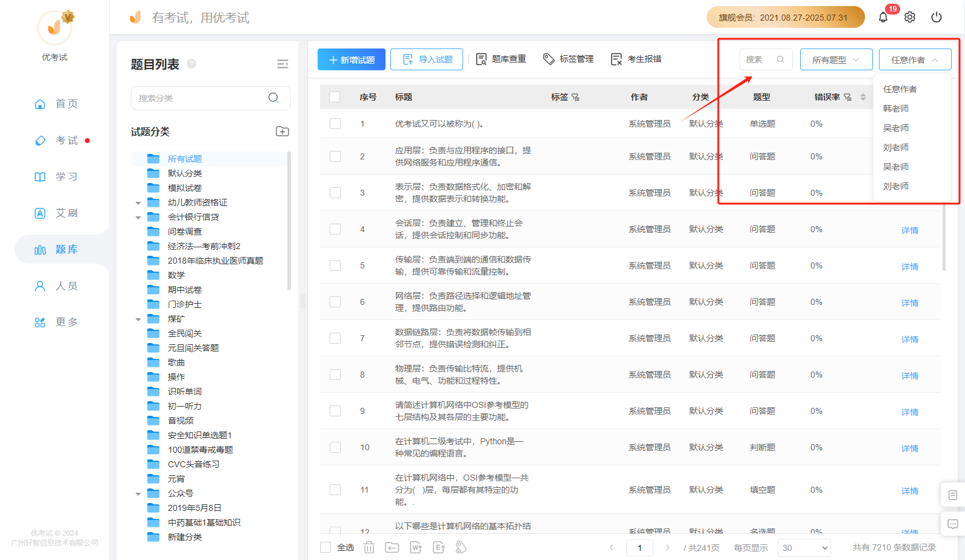Click the category tree scrollbar
The height and width of the screenshot is (560, 965).
pos(289,221)
